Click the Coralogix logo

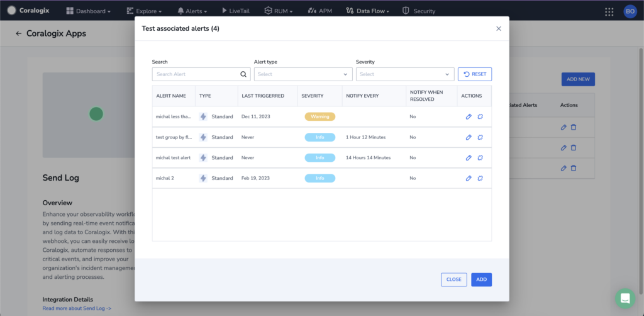pyautogui.click(x=28, y=11)
